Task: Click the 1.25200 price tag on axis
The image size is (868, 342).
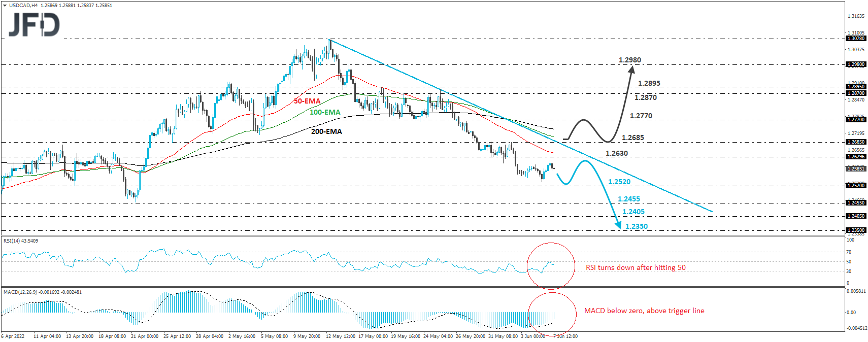Action: pyautogui.click(x=856, y=186)
